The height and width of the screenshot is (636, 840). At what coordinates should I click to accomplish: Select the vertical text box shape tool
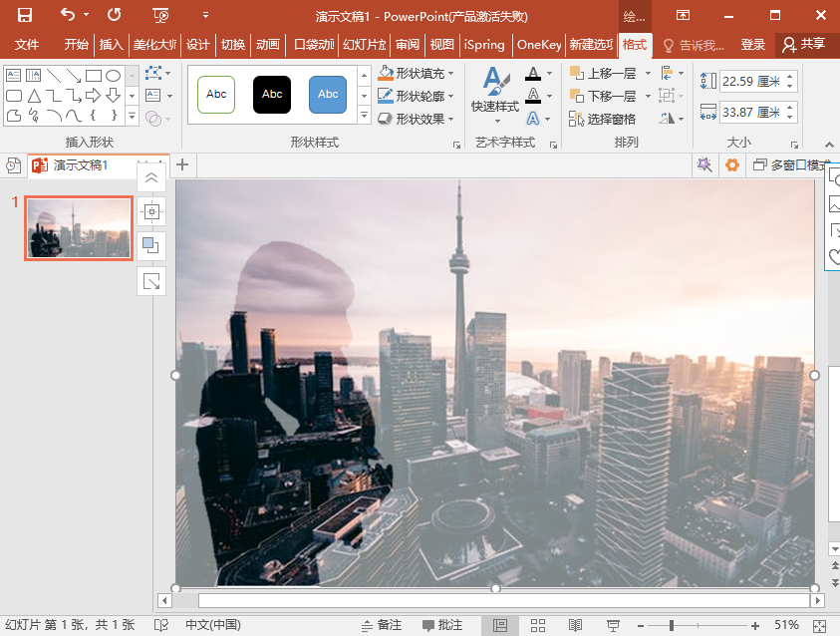click(33, 75)
